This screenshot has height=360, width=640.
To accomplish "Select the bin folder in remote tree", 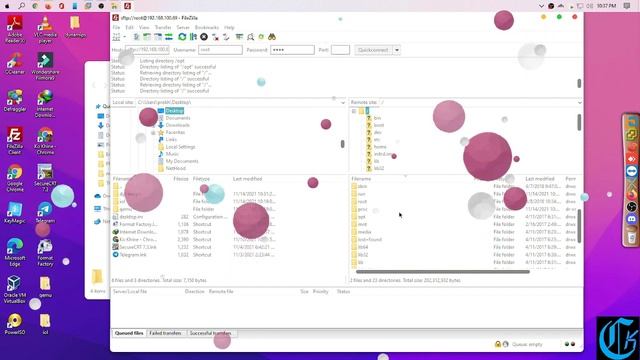I will tap(377, 118).
